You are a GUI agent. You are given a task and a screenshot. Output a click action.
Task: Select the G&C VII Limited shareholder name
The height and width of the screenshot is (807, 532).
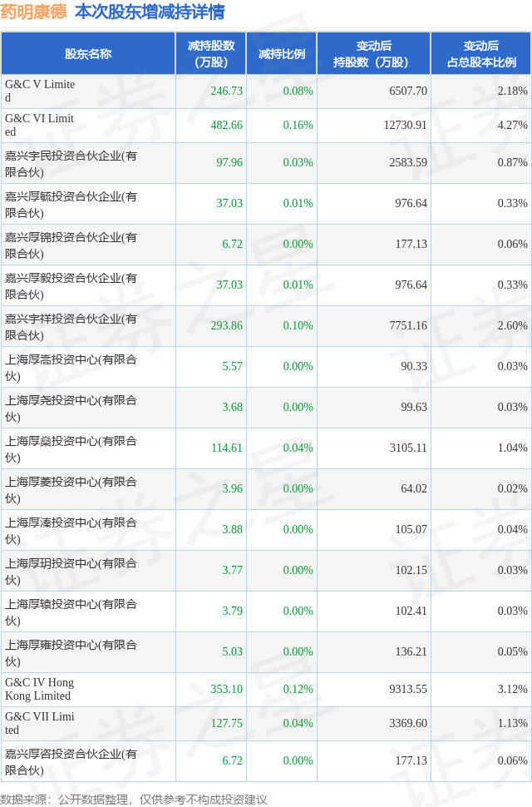coord(40,723)
